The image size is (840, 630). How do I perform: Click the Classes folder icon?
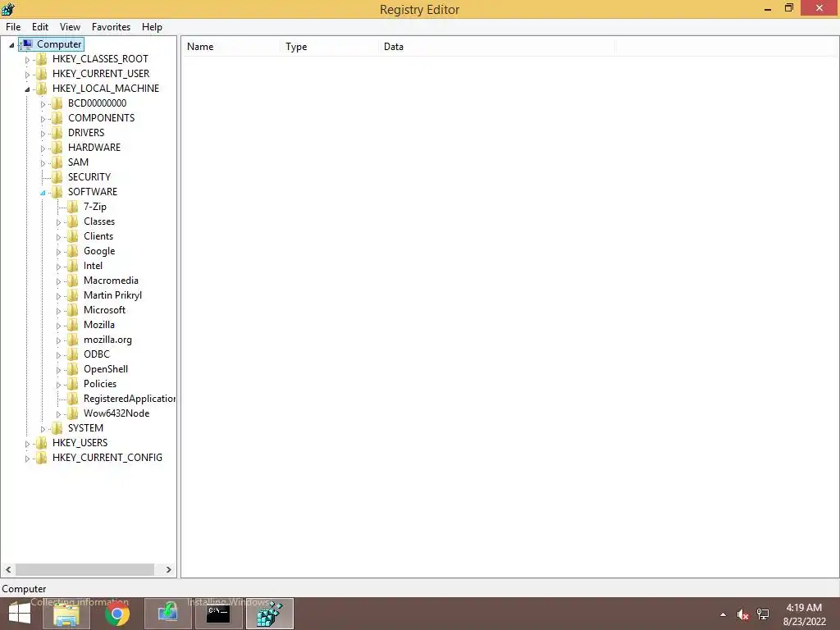click(x=73, y=221)
